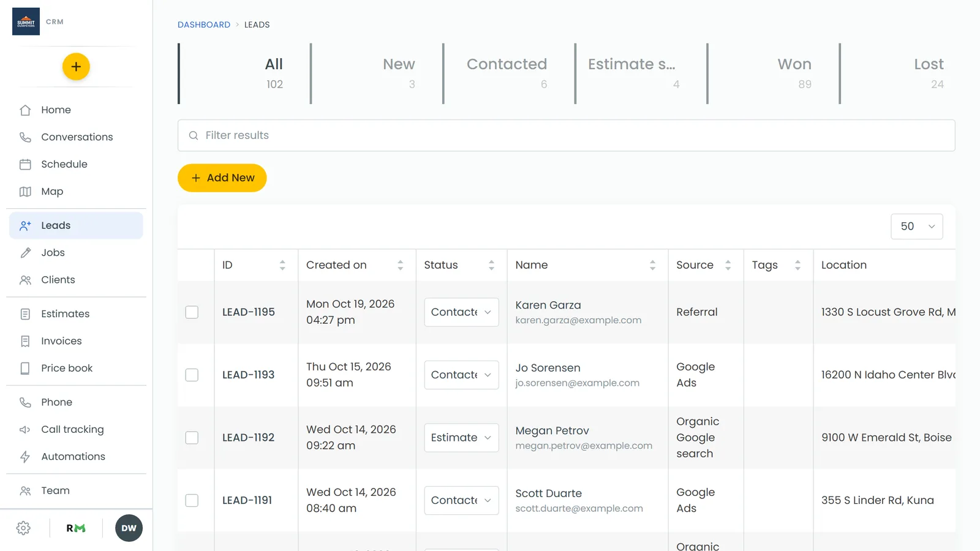The image size is (980, 551).
Task: Open status dropdown for Megan Petrov
Action: coord(461,438)
